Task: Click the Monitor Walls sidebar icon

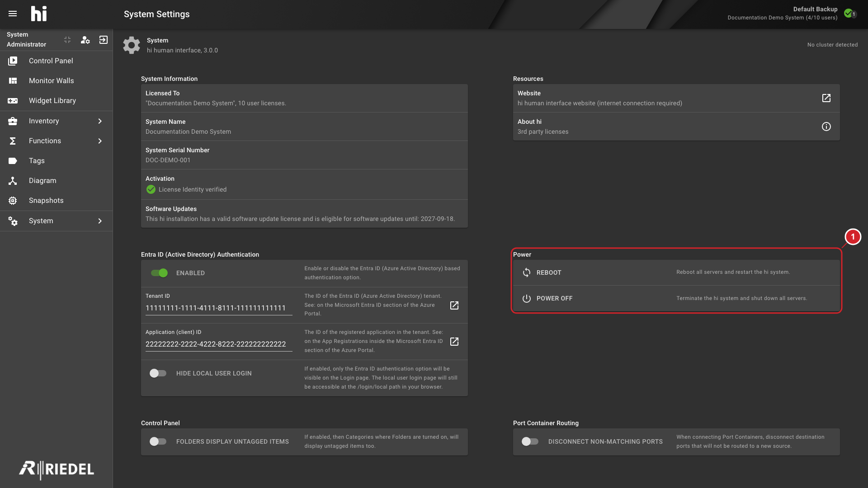Action: 13,80
